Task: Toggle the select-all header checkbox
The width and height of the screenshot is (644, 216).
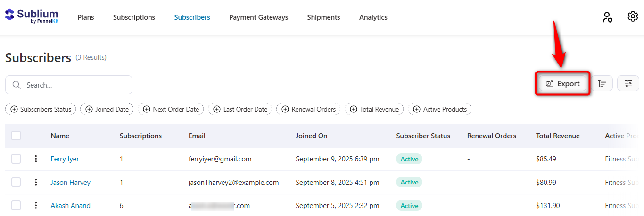Action: coord(16,136)
